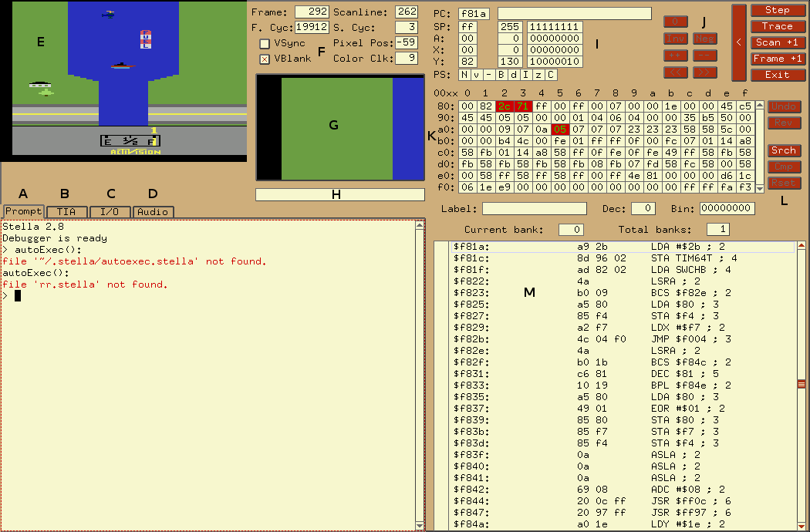The width and height of the screenshot is (810, 532).
Task: Enable the VSync checkbox
Action: coord(265,44)
